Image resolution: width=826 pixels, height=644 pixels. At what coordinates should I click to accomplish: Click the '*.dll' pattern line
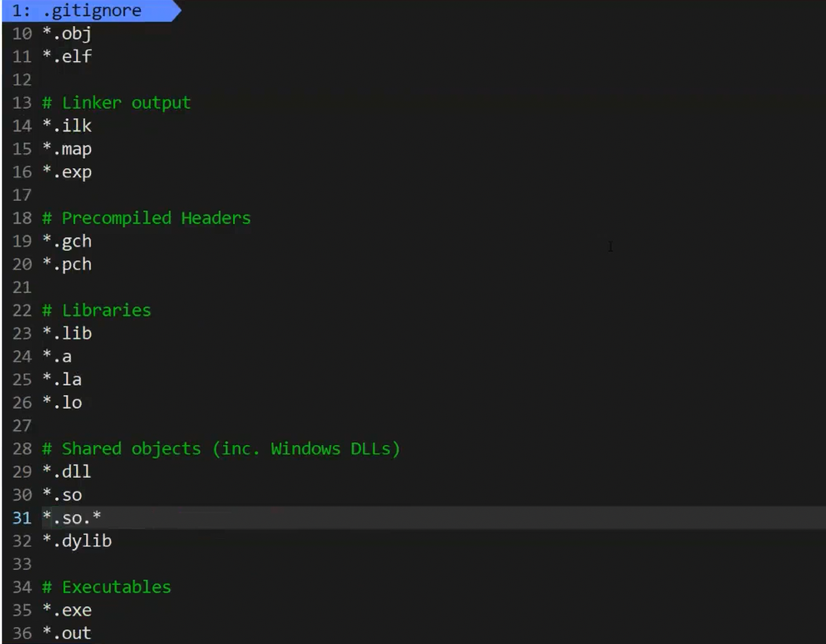(x=67, y=472)
